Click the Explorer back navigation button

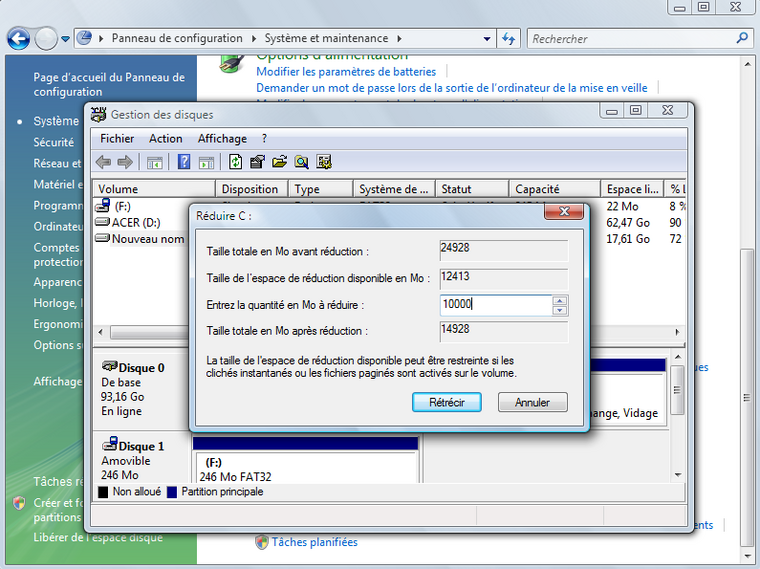click(x=19, y=38)
